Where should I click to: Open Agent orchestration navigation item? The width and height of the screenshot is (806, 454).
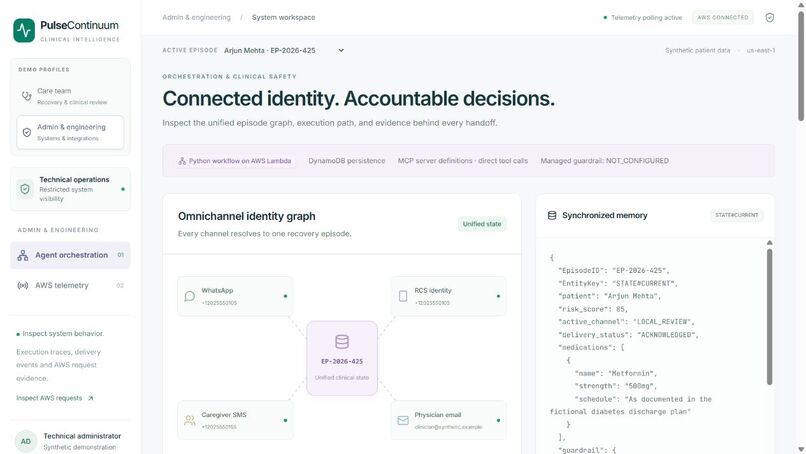click(x=70, y=255)
